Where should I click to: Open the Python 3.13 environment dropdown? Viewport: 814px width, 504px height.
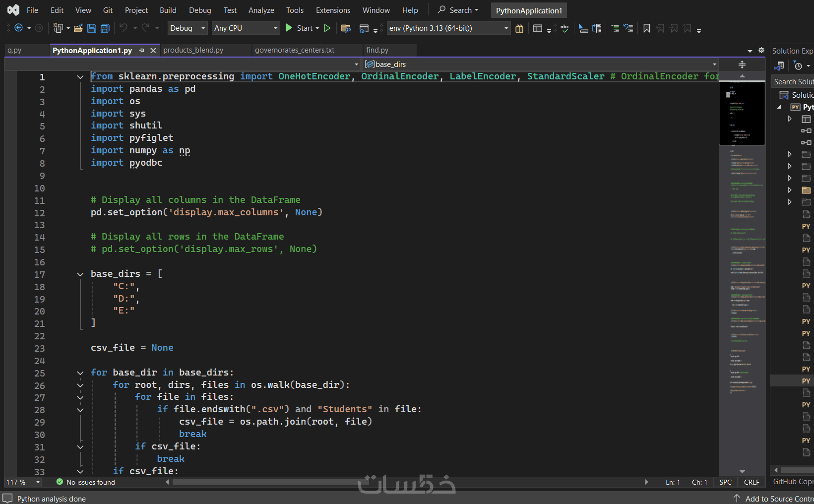[x=449, y=28]
